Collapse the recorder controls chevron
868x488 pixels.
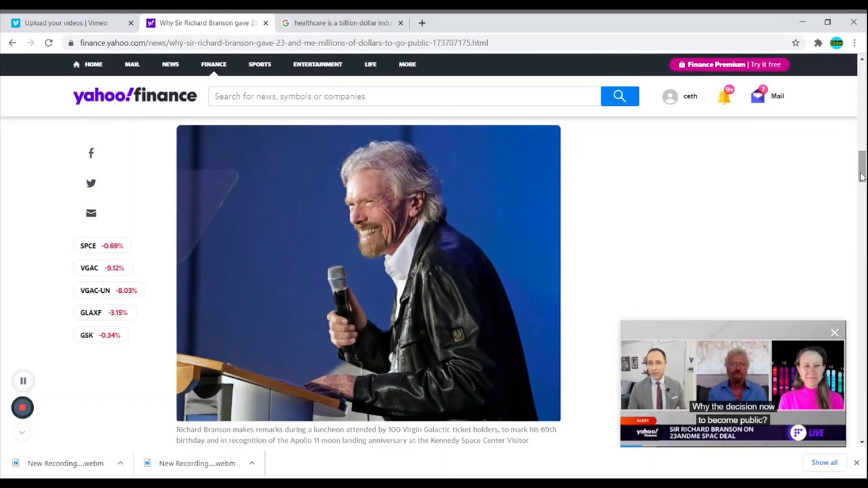click(22, 432)
